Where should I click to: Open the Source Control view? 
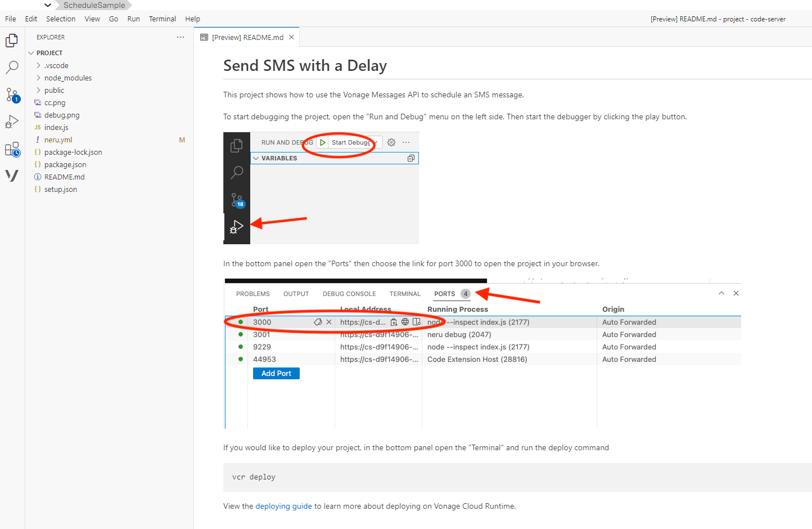point(12,95)
